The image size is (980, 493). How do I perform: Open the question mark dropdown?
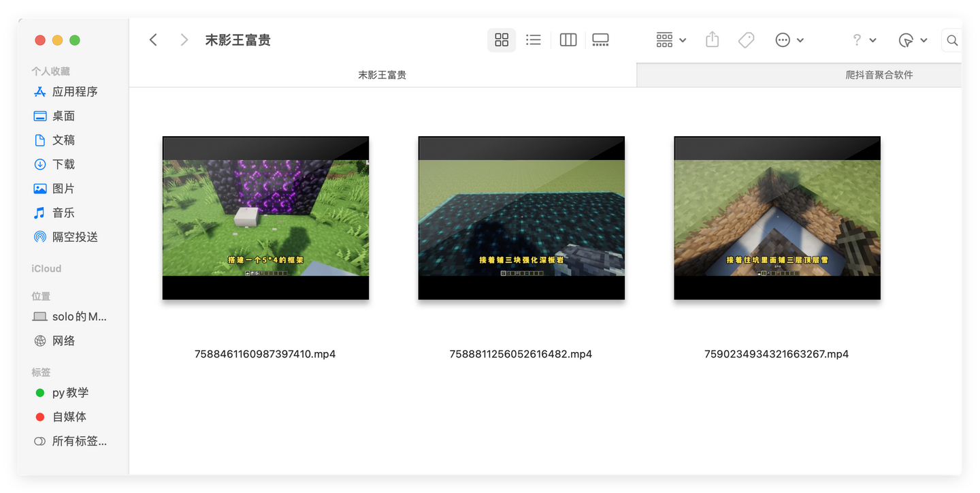(864, 40)
